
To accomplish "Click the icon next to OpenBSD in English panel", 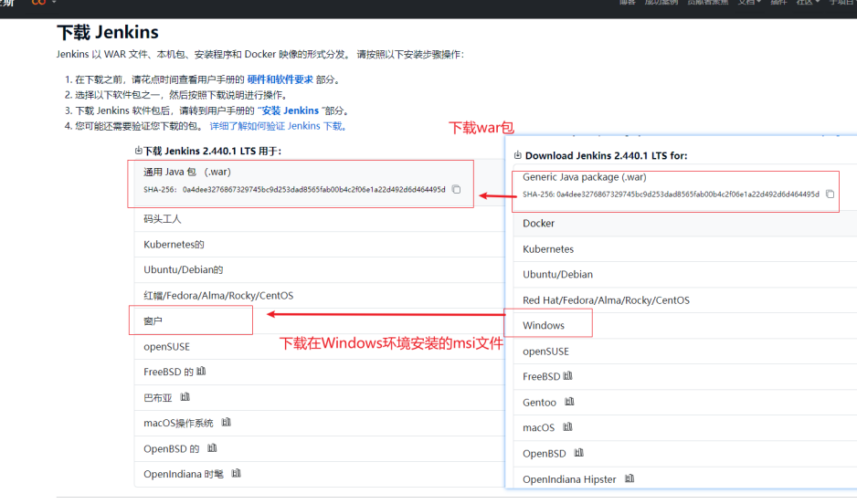I will pyautogui.click(x=579, y=453).
